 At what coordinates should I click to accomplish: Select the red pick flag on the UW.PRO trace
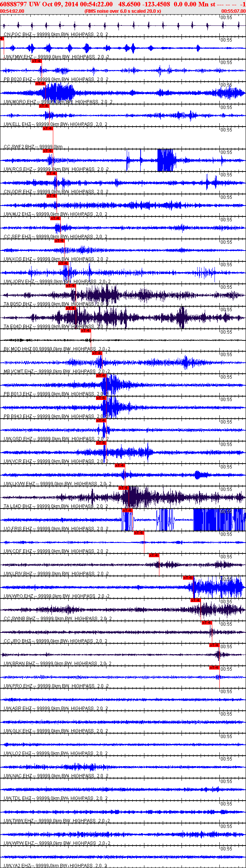click(x=214, y=668)
